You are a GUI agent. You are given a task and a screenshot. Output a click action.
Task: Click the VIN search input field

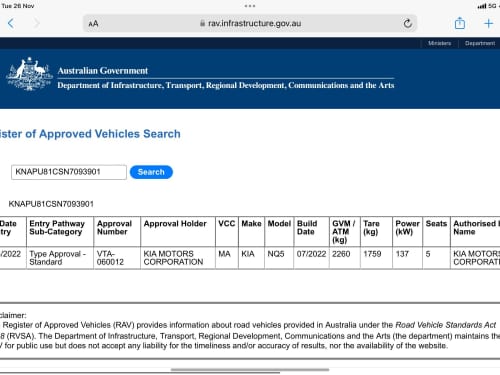pyautogui.click(x=69, y=172)
